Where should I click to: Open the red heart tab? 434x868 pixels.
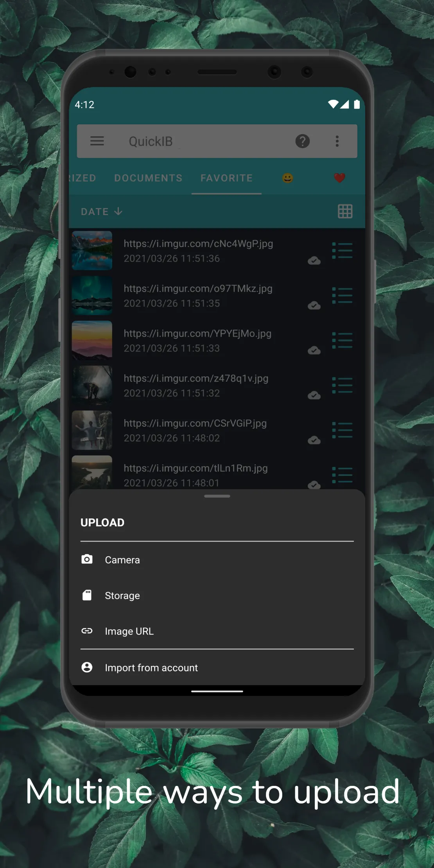[339, 178]
